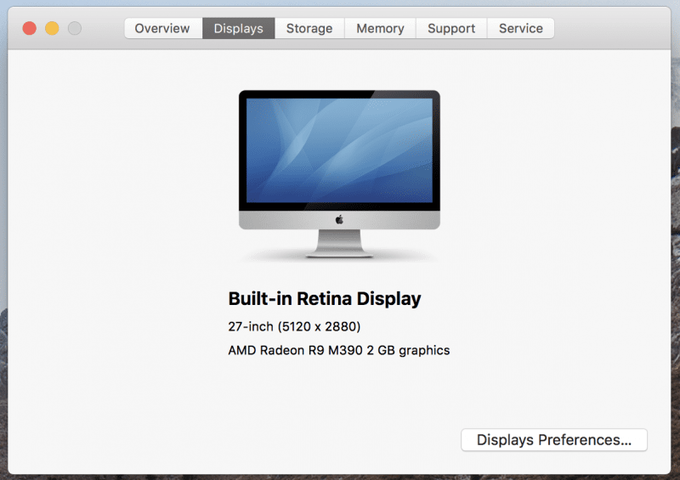Screen dimensions: 680x480
Task: Click the iMac display illustration
Action: click(x=339, y=174)
